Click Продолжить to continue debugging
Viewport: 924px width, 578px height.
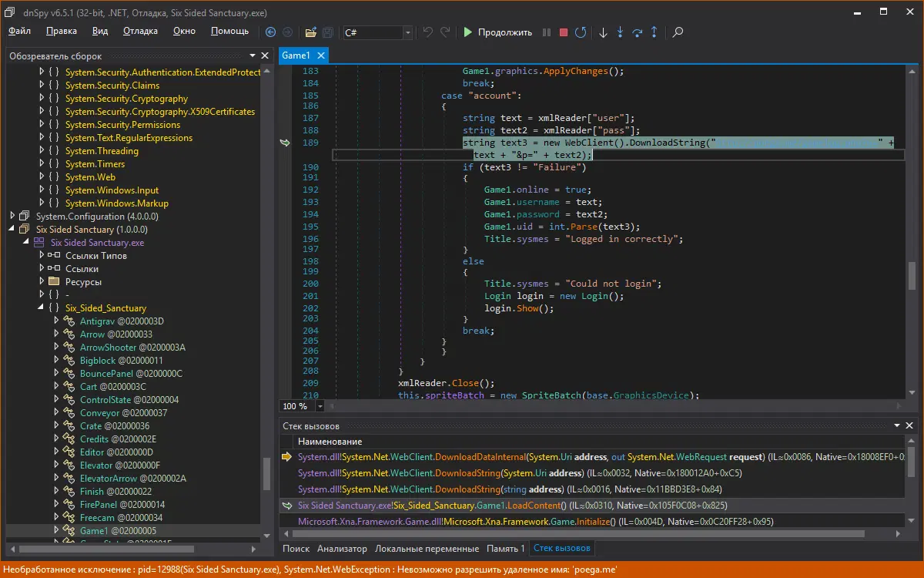(x=497, y=32)
